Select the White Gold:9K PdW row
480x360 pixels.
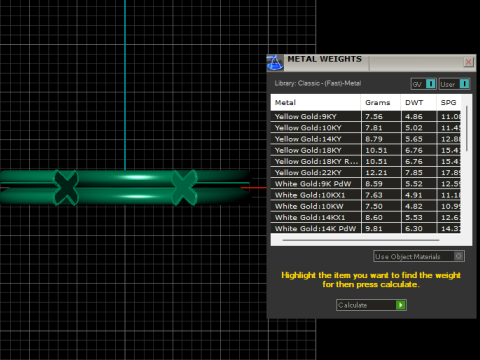[x=366, y=184]
